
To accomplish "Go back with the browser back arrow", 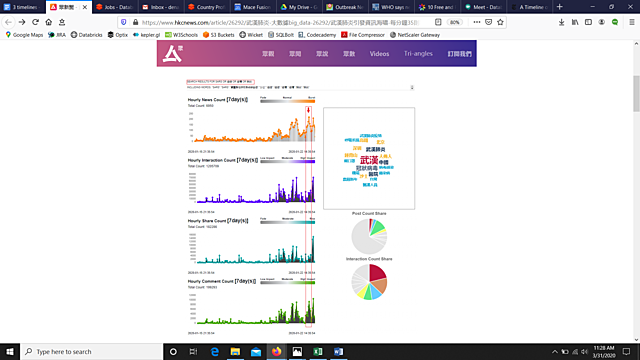I will point(9,22).
